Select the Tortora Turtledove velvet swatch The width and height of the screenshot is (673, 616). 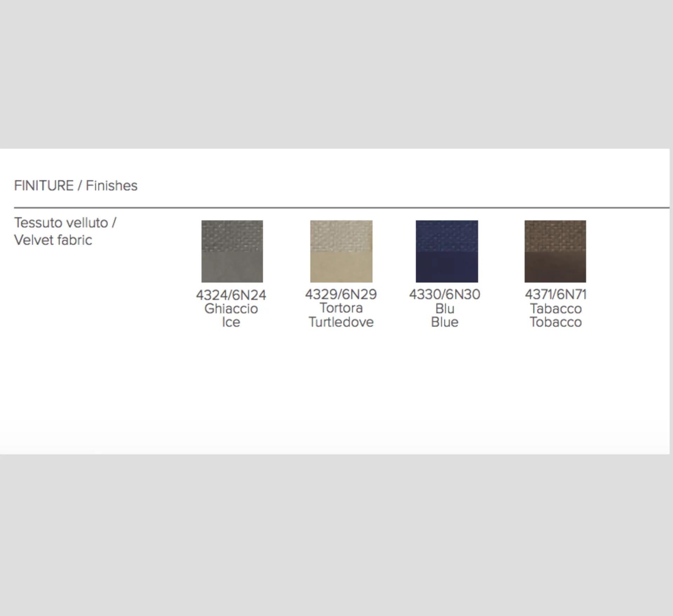point(341,251)
